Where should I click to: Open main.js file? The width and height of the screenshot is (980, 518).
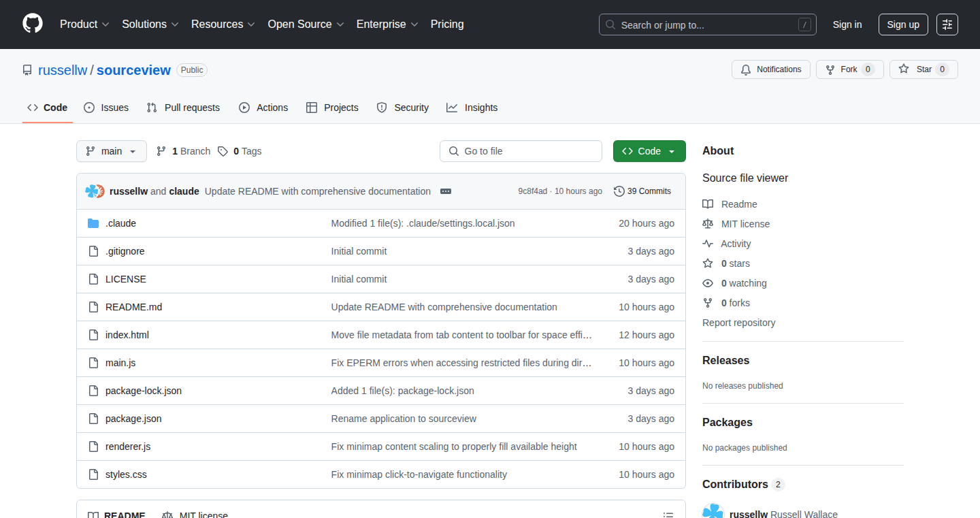tap(120, 363)
